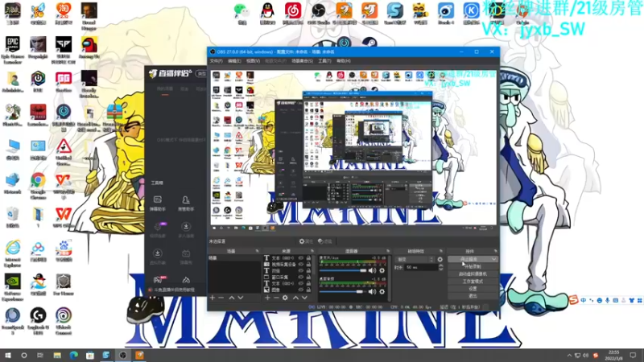Open the 文件(F) menu in OBS
Viewport: 644px width, 362px height.
coord(217,61)
